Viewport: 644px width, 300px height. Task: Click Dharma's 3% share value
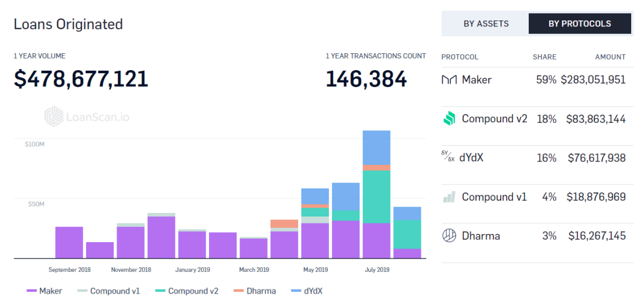[x=549, y=236]
